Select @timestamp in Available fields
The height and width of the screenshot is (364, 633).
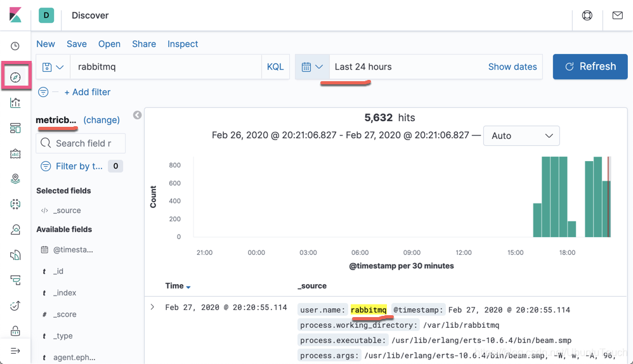click(73, 250)
